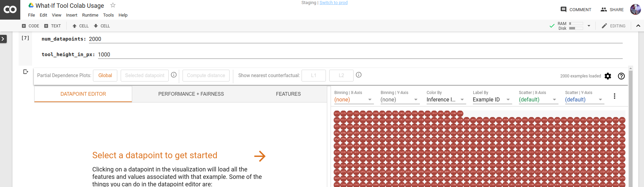This screenshot has height=187, width=644.
Task: Open the Tools menu
Action: (x=109, y=15)
